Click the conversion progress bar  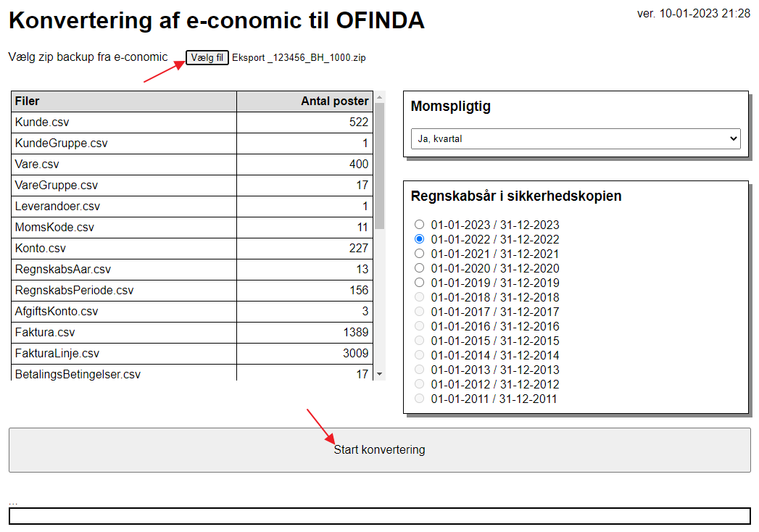coord(380,516)
